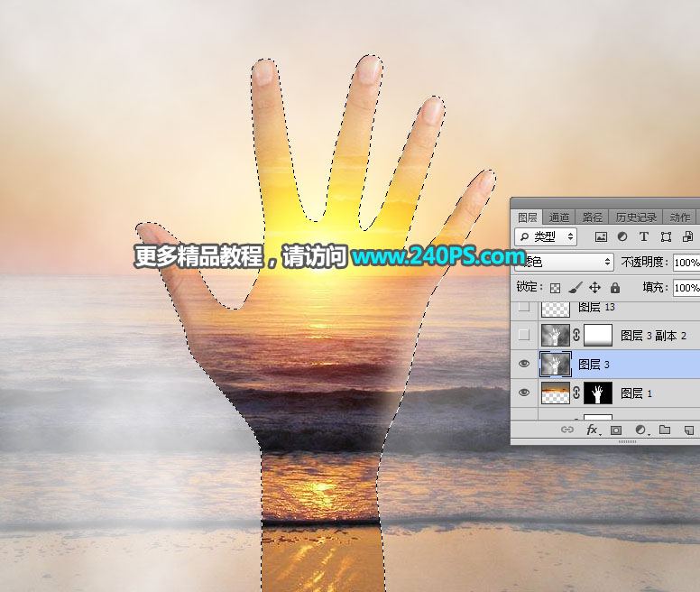Click mask link icon on 图层 3 副本 2

tap(576, 335)
